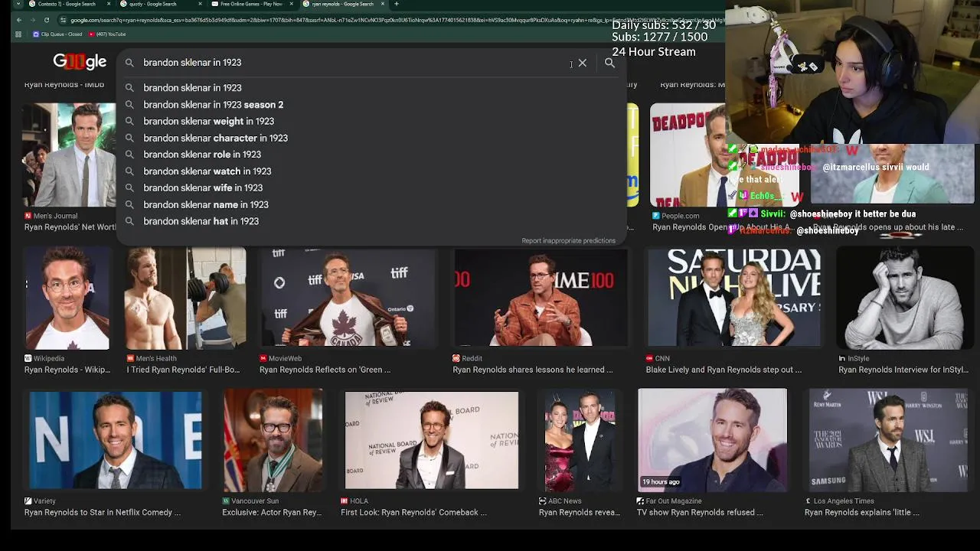The width and height of the screenshot is (980, 551).
Task: Open the '(407) YouTube' bookmark
Action: [x=107, y=34]
